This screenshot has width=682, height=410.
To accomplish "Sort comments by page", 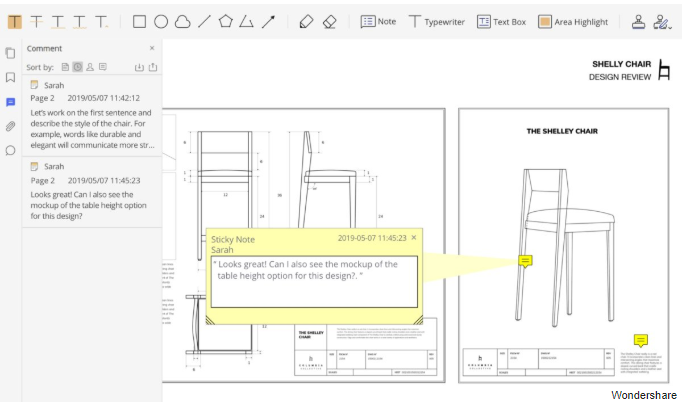I will tap(65, 67).
